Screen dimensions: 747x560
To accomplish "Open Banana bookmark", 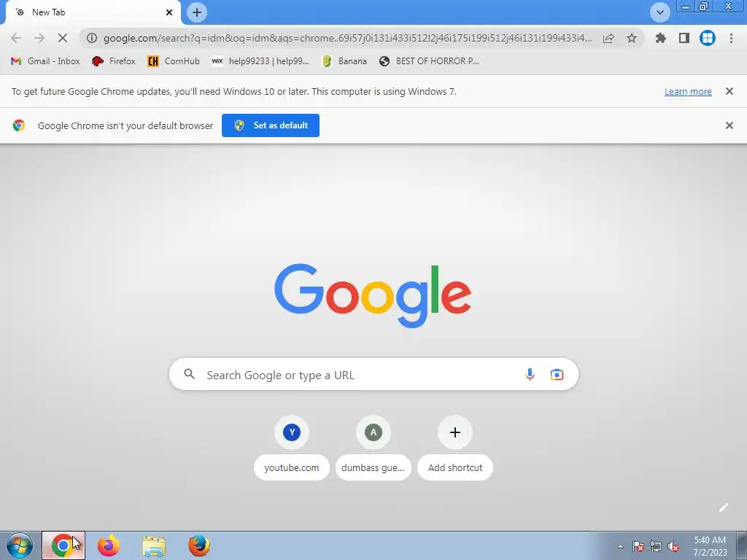I will point(344,61).
